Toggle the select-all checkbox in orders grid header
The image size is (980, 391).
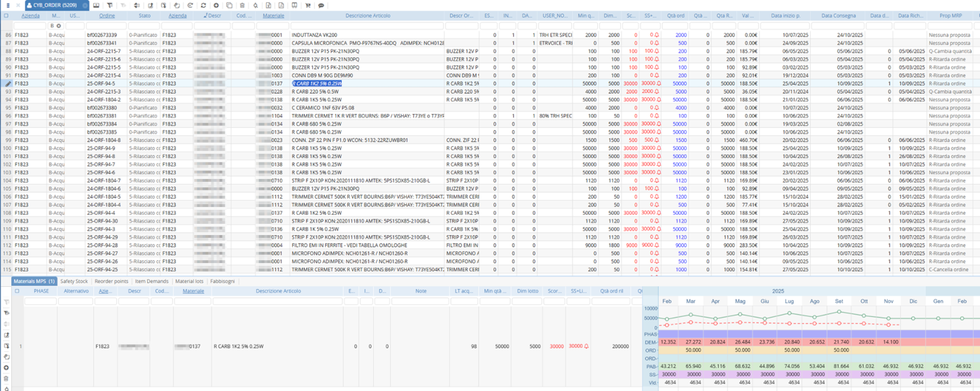coord(6,15)
